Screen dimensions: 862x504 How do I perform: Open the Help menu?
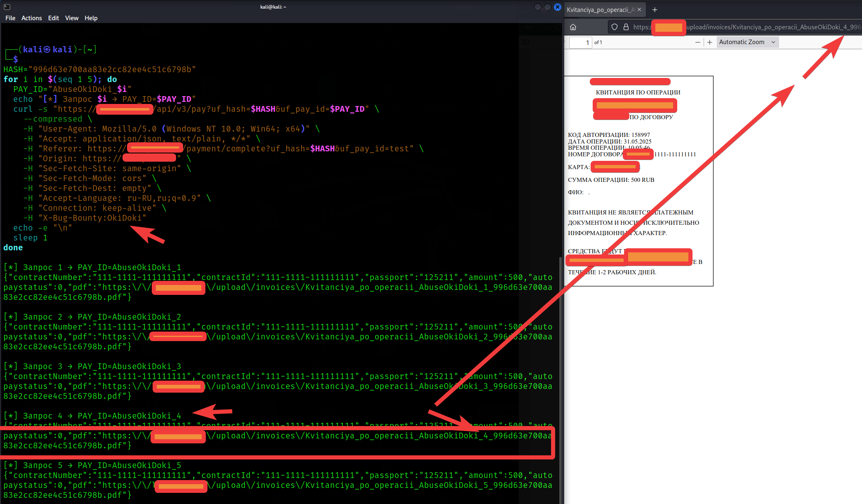coord(91,18)
